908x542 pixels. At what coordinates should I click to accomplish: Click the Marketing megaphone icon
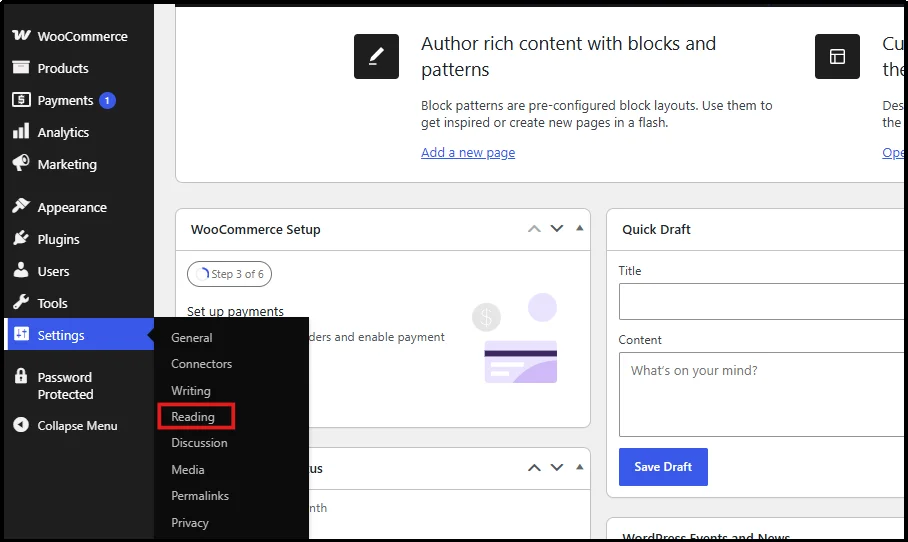pos(21,163)
